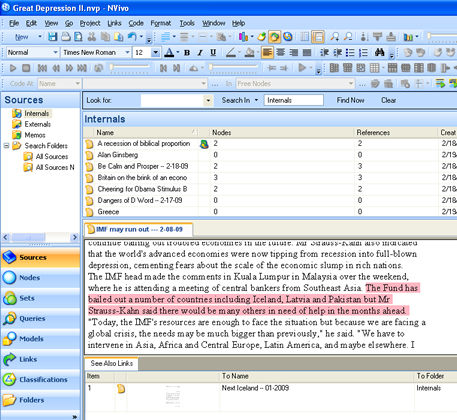Toggle Justify paragraph alignment

pos(307,52)
